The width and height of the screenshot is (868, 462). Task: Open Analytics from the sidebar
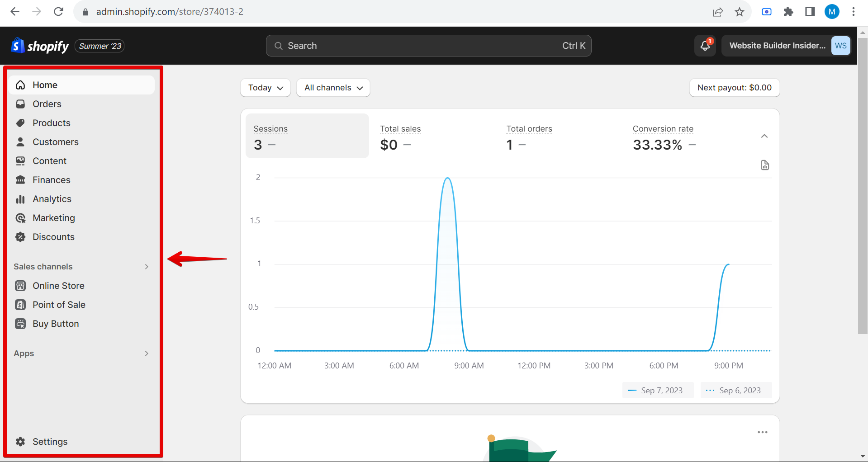pos(52,199)
